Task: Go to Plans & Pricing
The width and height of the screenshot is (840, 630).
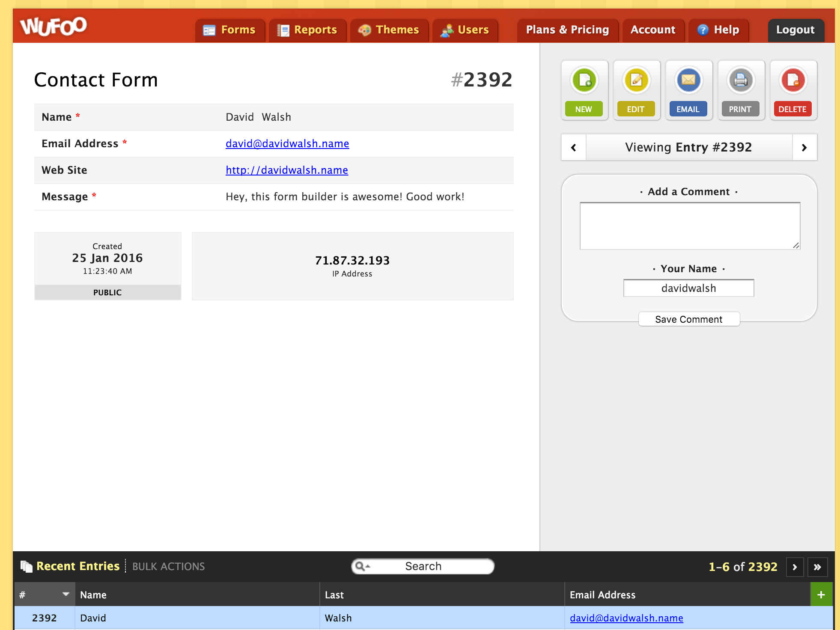Action: [568, 30]
